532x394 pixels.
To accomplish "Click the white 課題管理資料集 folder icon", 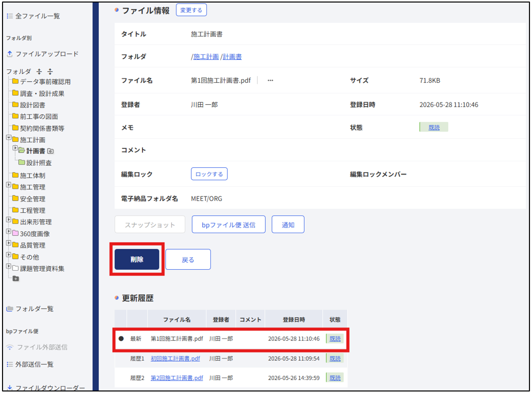I will [x=15, y=268].
